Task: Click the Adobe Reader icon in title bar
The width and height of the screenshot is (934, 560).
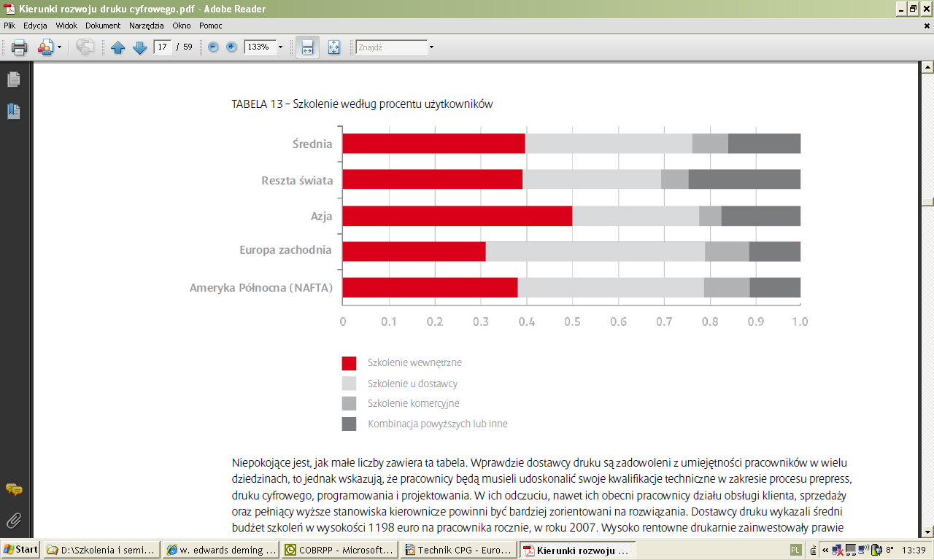Action: 9,9
